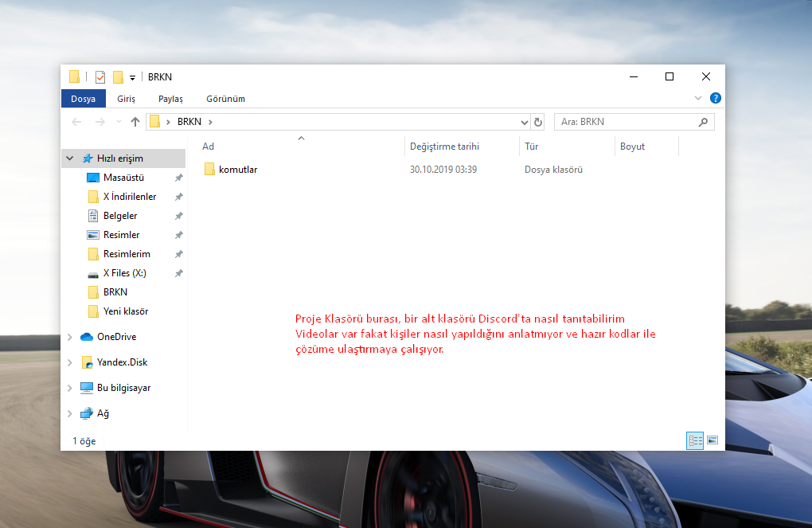Open the Quick Access Toolbar customize dropdown
The width and height of the screenshot is (812, 528).
click(x=133, y=78)
